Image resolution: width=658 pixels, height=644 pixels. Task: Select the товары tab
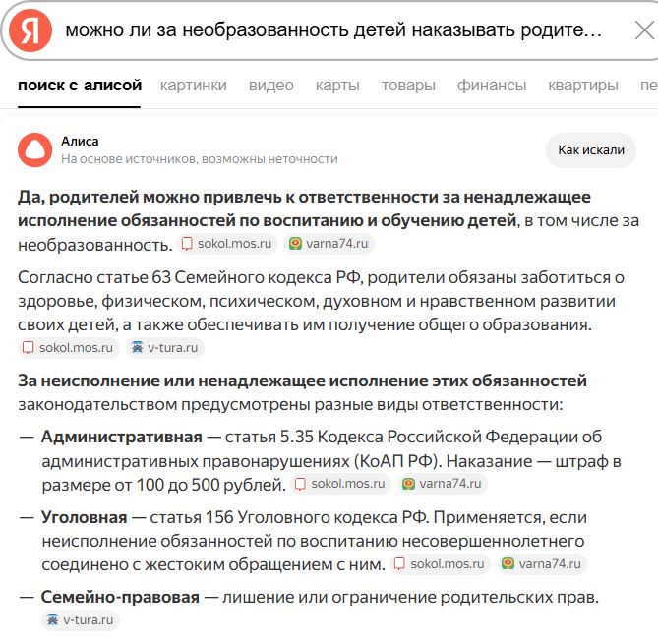pos(408,86)
